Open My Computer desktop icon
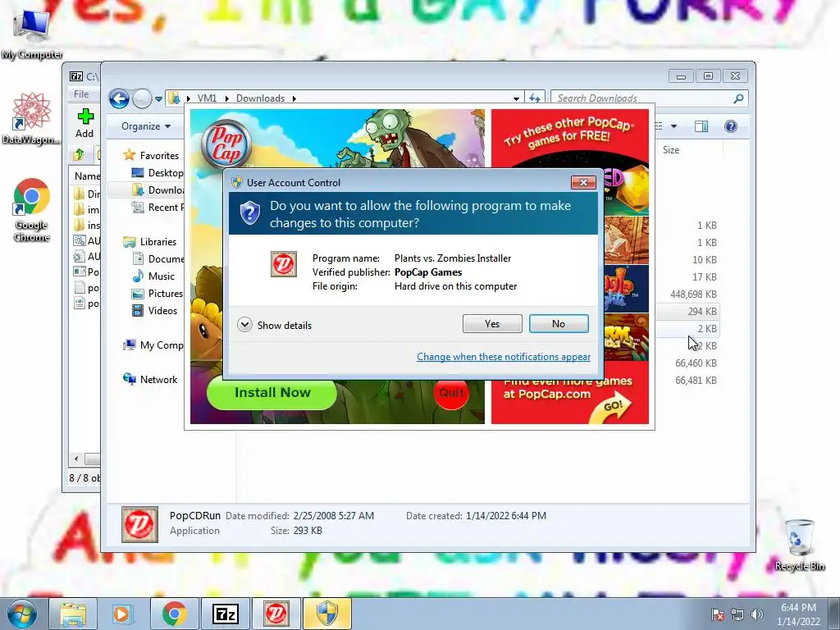 click(32, 34)
